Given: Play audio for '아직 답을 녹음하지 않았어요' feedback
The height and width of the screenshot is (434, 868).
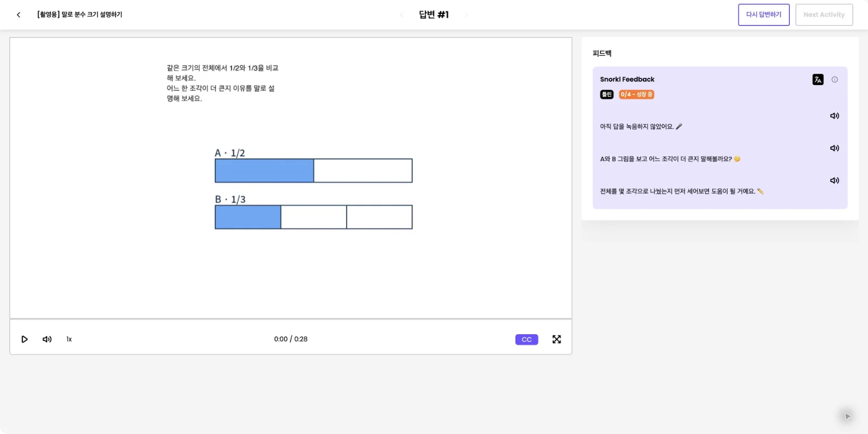Looking at the screenshot, I should coord(834,116).
